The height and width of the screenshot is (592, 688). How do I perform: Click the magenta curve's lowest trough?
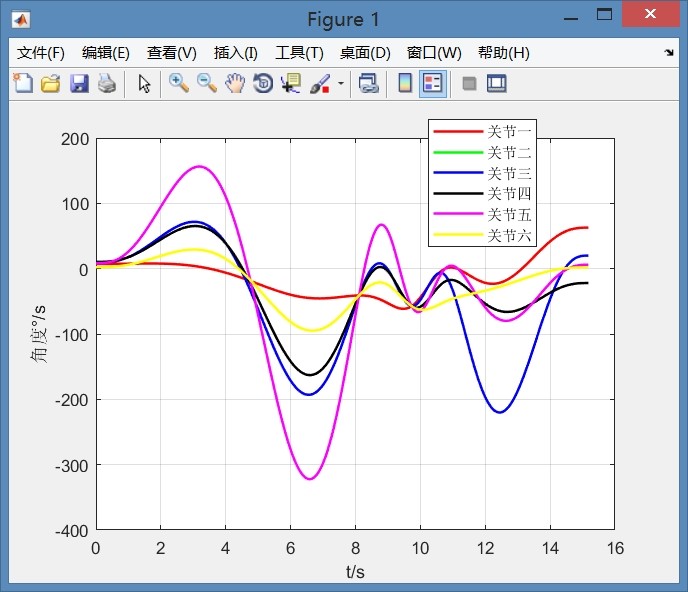click(x=310, y=479)
